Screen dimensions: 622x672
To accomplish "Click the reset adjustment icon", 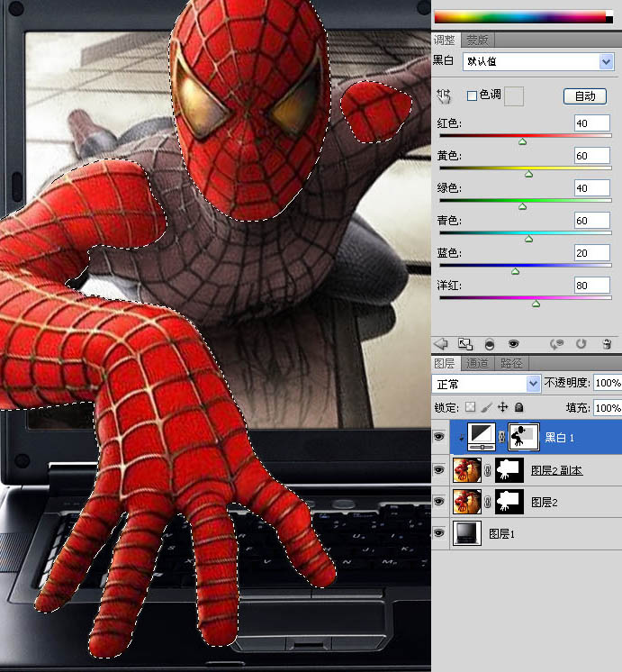I will tap(581, 343).
